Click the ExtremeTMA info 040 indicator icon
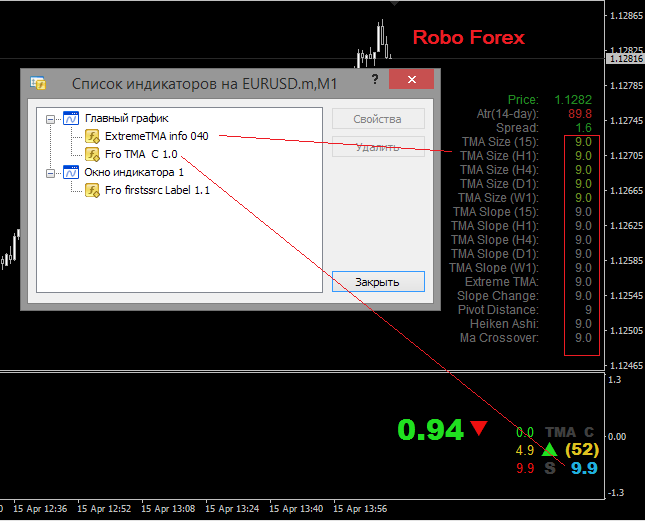The image size is (645, 521). [x=92, y=136]
